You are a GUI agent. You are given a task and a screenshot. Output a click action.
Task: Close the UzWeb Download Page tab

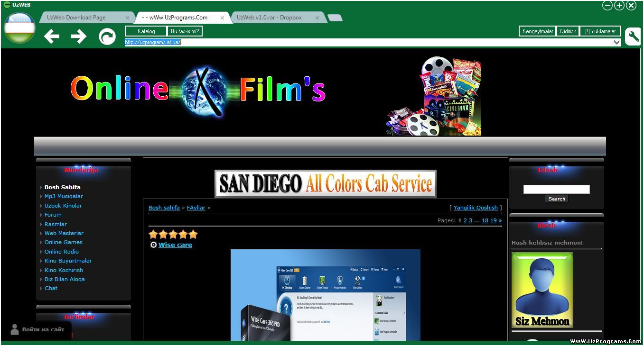(127, 18)
